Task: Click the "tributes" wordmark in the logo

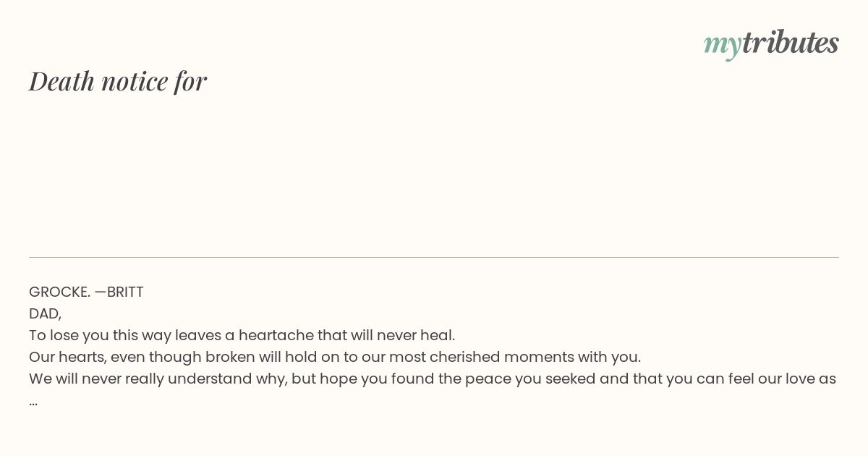Action: 791,42
